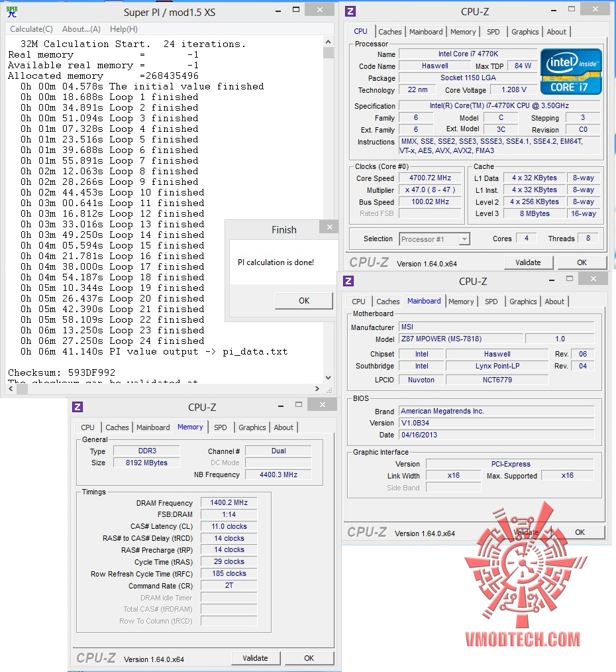Viewport: 616px width, 672px height.
Task: Click the Super PI horizontal scrollbar thumb
Action: pos(22,389)
